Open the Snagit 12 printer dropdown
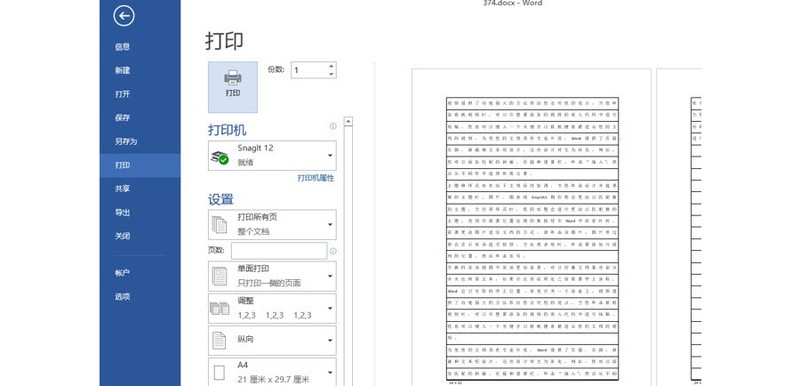The width and height of the screenshot is (800, 386). point(272,156)
